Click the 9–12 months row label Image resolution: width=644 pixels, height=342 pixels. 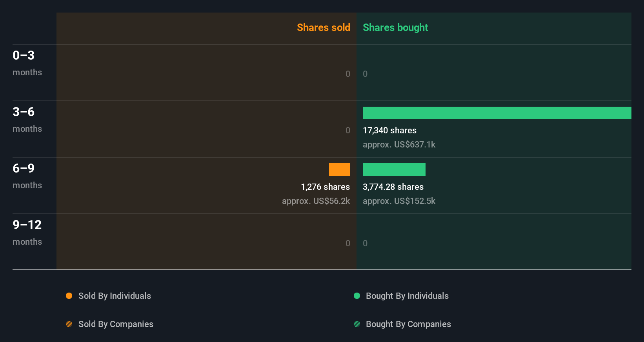coord(27,233)
